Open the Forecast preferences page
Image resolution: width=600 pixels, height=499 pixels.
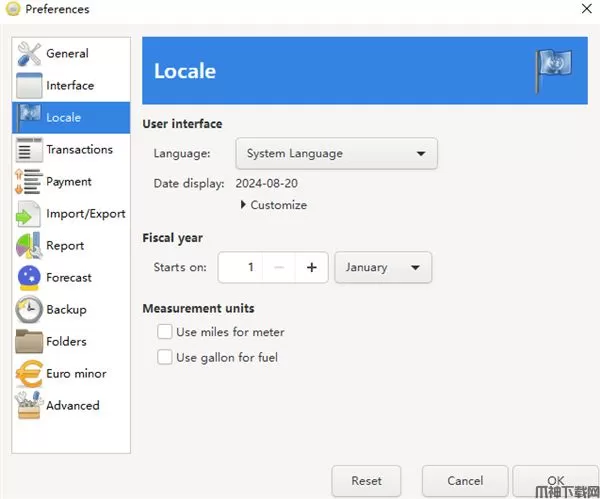point(71,277)
